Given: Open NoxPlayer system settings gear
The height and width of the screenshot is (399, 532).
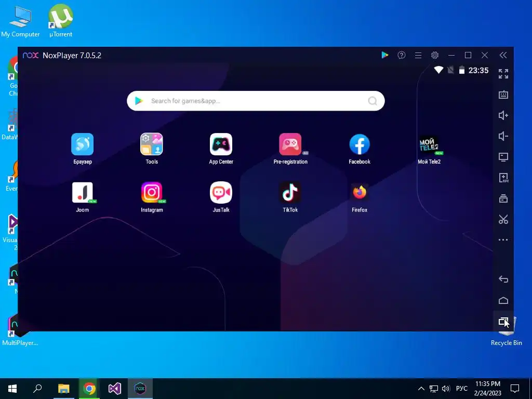Looking at the screenshot, I should coord(435,55).
